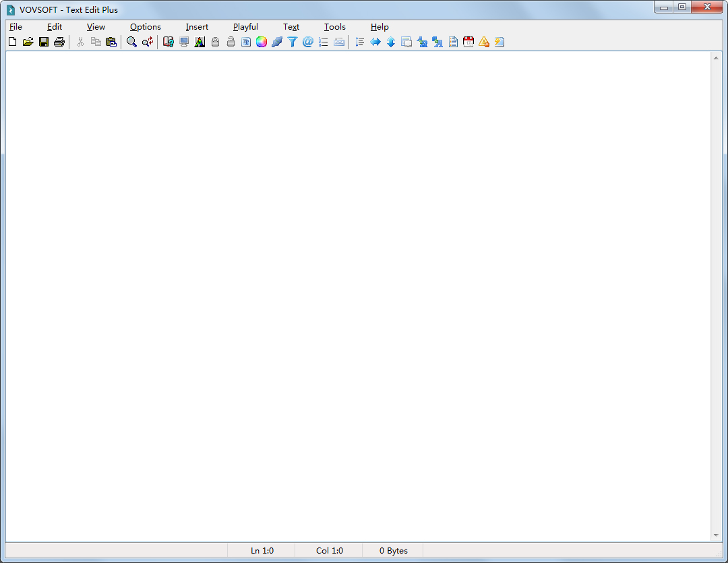728x563 pixels.
Task: Click inside the empty text editing area
Action: click(x=357, y=296)
